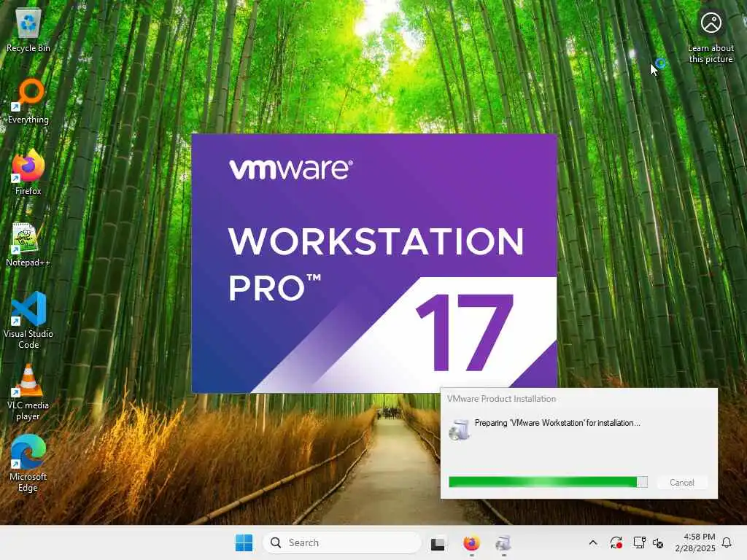Screen dimensions: 747x560
Task: Click the VMware Product Installation title text
Action: pyautogui.click(x=501, y=399)
